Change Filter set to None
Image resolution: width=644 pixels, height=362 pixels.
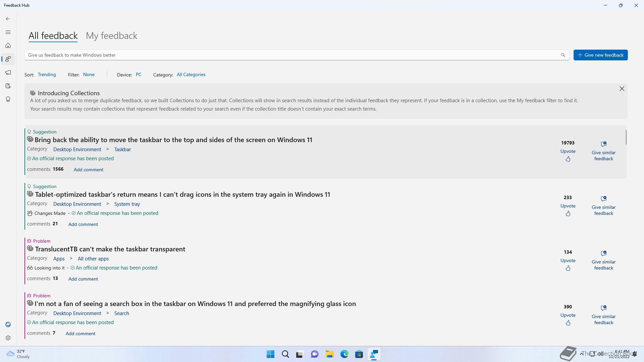(x=89, y=74)
